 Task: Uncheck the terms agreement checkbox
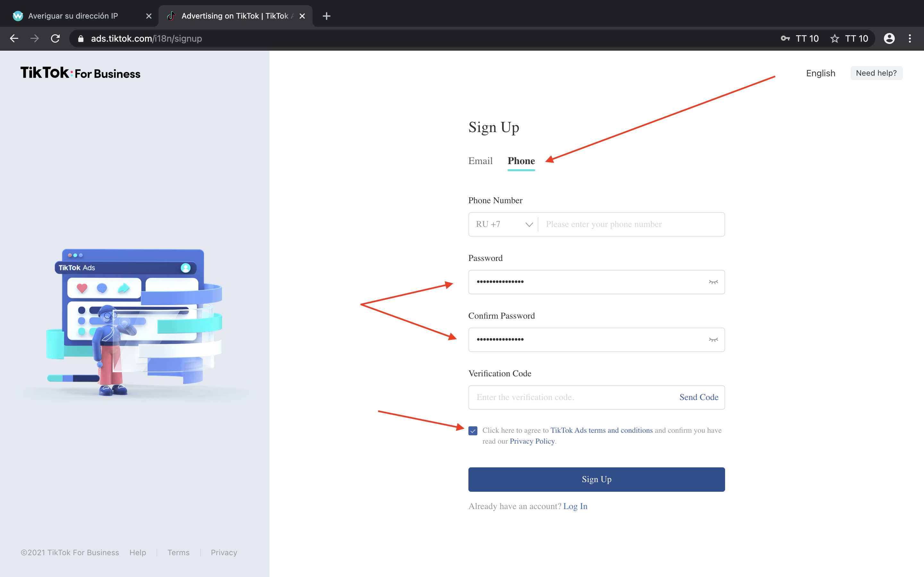tap(473, 431)
